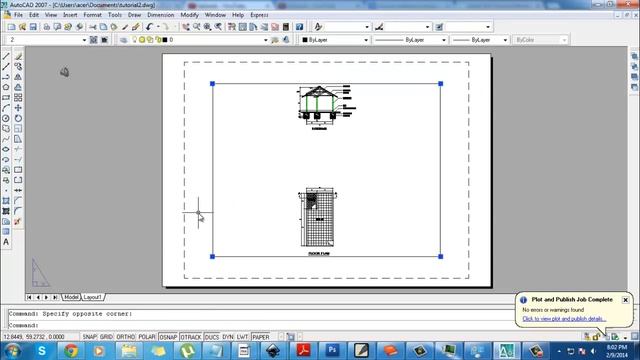This screenshot has width=640, height=360.
Task: Select the Ellipse draw tool
Action: pyautogui.click(x=6, y=149)
